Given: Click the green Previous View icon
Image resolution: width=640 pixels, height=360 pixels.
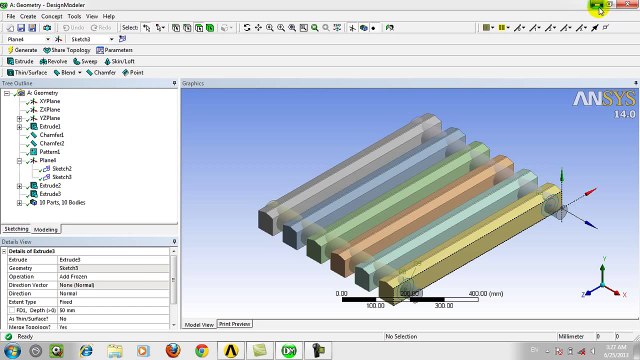Looking at the screenshot, I should [315, 28].
